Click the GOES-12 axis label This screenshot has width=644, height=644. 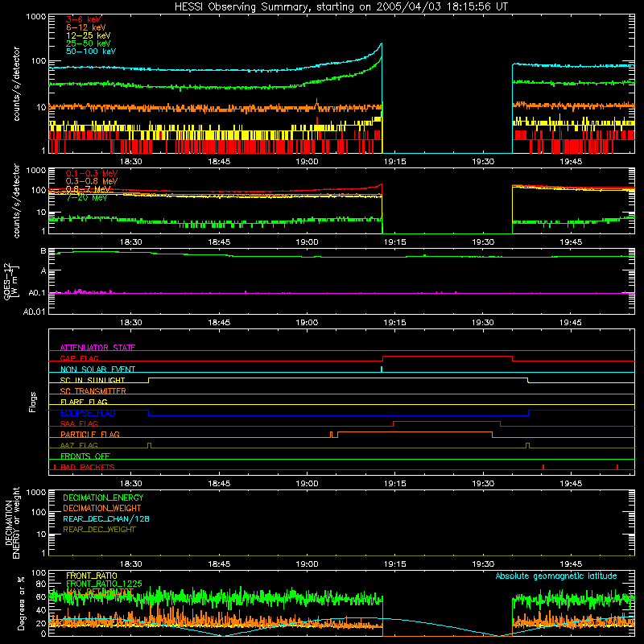[10, 282]
